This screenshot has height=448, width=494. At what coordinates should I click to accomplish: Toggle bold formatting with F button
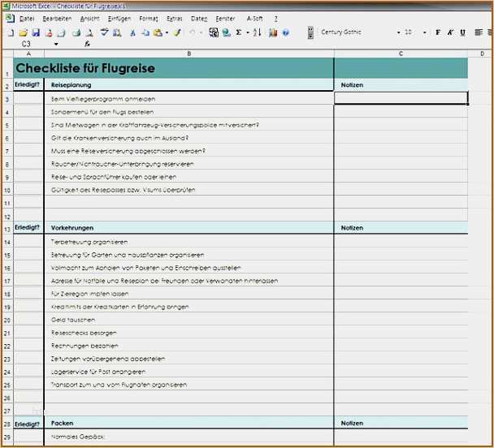[x=438, y=32]
